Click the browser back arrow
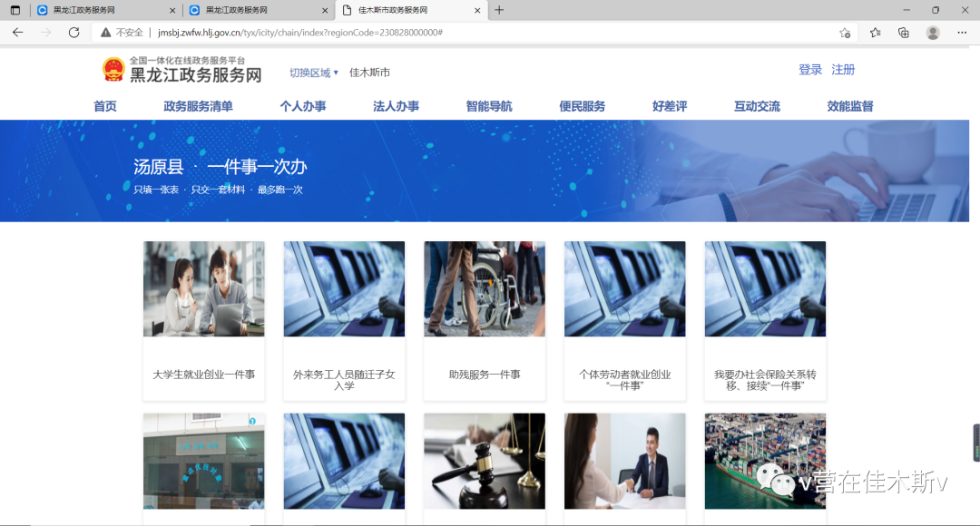 (17, 33)
